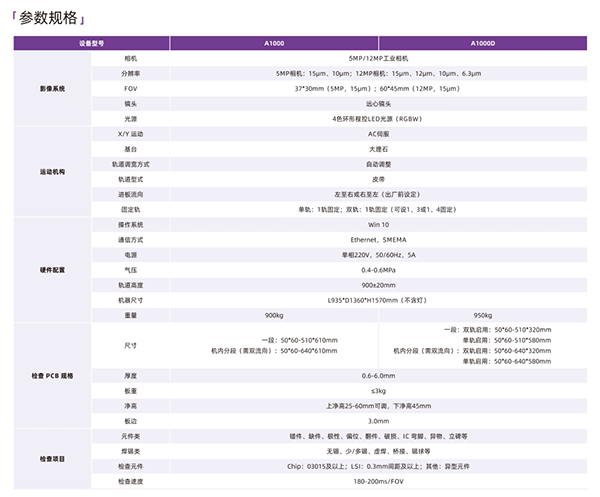The height and width of the screenshot is (497, 600).
Task: Click the 950kg weight value
Action: 482,314
